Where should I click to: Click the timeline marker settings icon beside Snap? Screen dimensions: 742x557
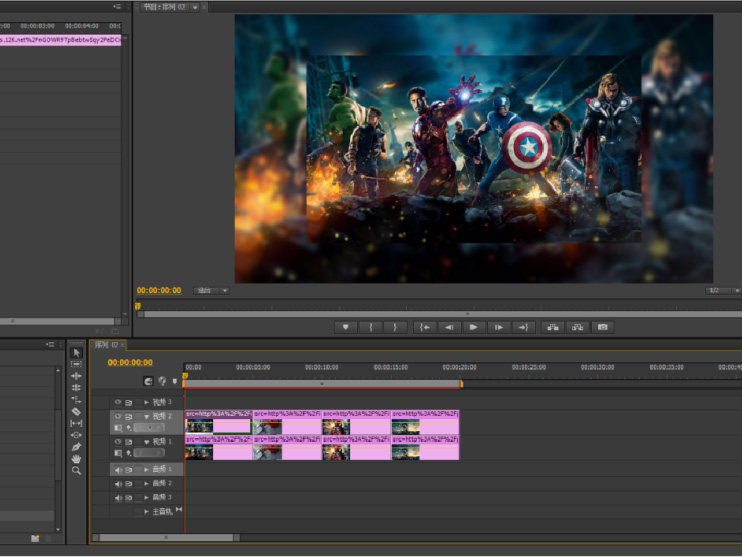tap(162, 381)
